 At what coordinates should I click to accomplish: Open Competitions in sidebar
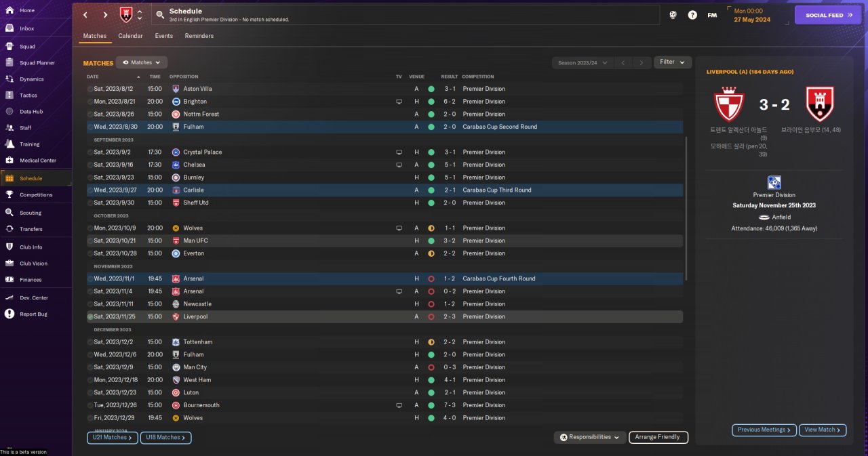click(36, 194)
